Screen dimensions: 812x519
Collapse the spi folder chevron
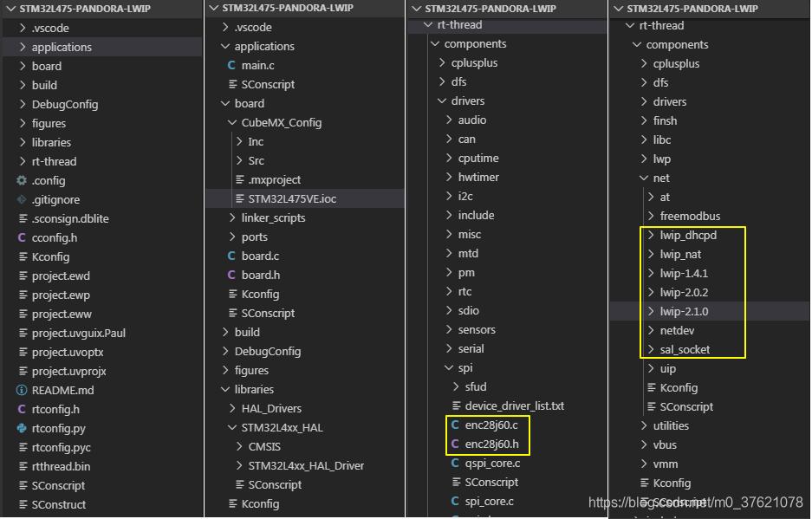(449, 367)
